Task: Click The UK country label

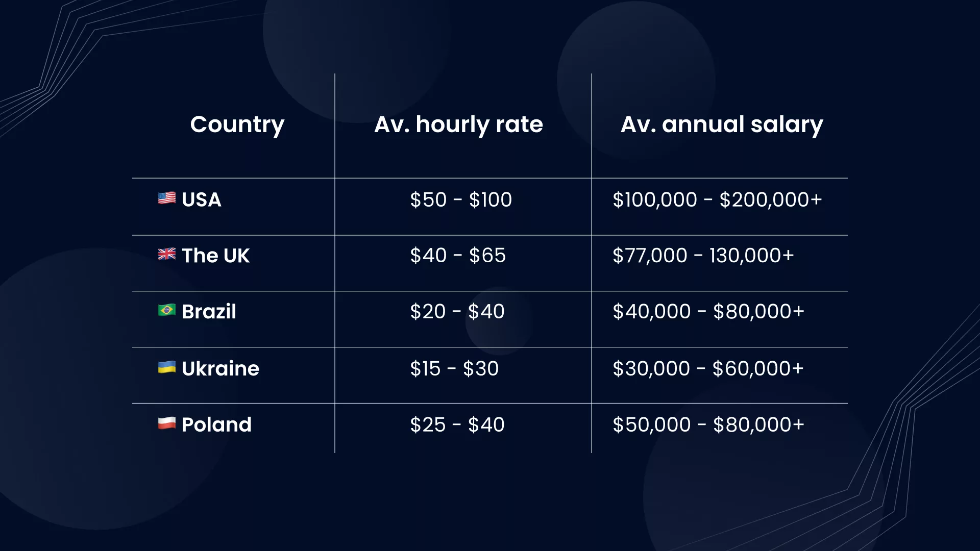Action: click(216, 256)
